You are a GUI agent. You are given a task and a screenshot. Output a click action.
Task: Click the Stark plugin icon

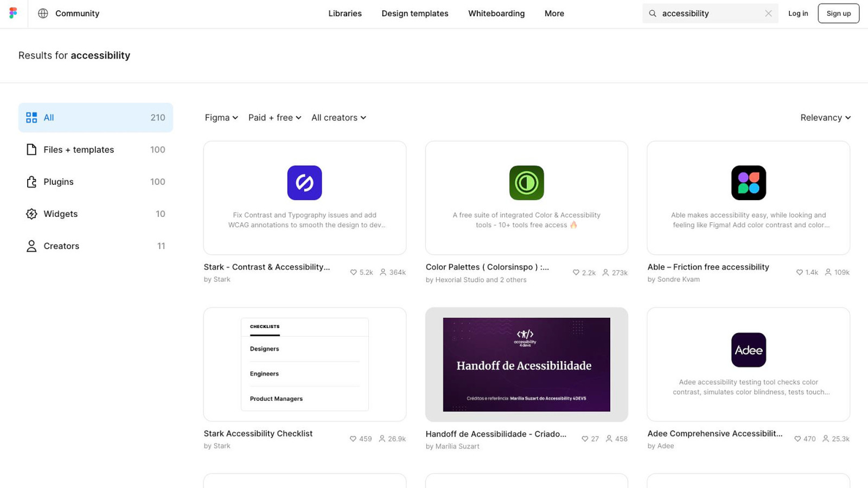tap(304, 183)
